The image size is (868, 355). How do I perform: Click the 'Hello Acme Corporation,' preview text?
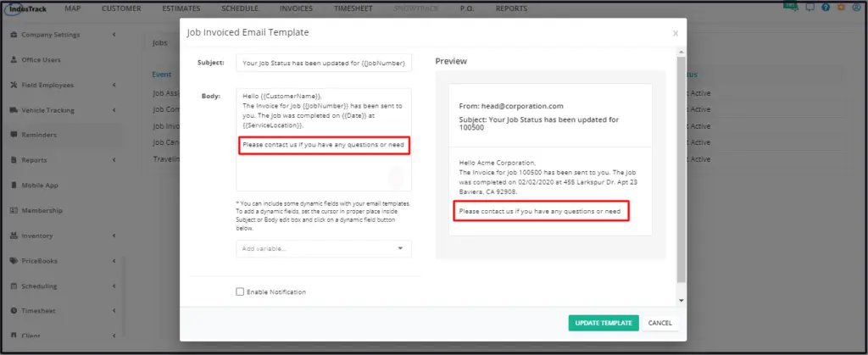pyautogui.click(x=498, y=163)
